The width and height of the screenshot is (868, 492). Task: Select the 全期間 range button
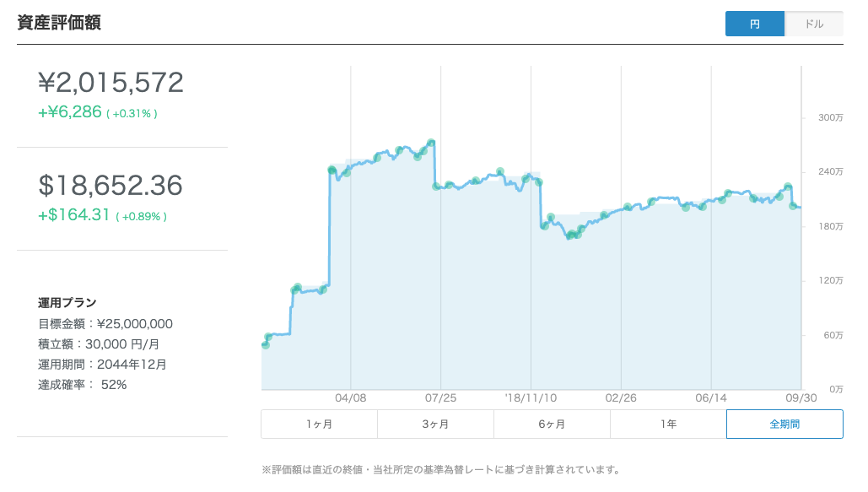784,424
